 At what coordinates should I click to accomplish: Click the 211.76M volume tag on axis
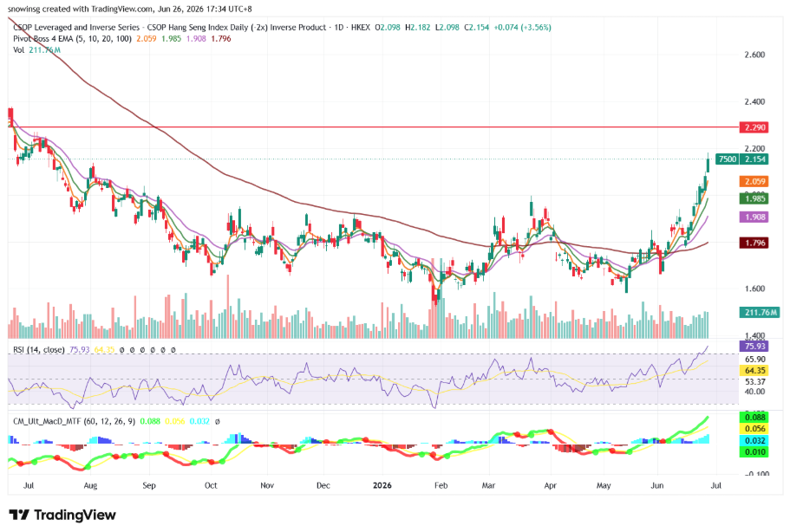pos(760,313)
